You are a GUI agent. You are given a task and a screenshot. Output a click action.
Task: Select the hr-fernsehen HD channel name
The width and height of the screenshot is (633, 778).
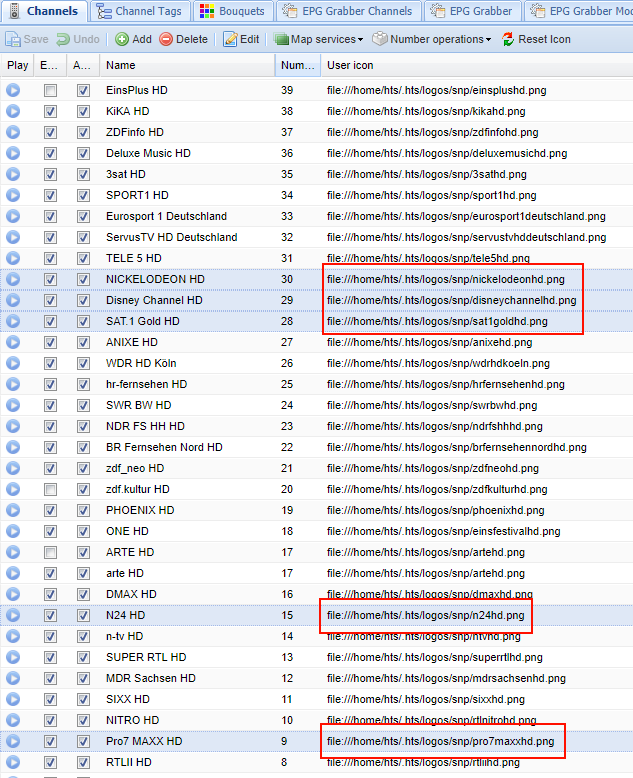(146, 384)
